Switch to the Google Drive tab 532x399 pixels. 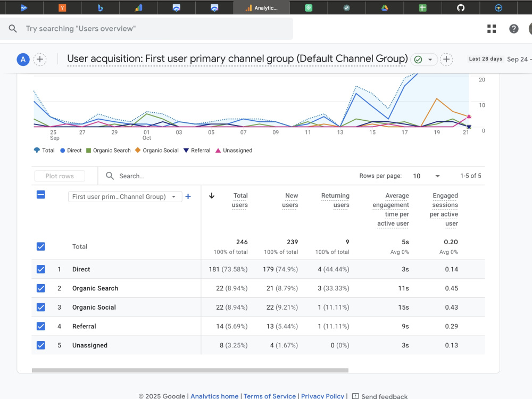coord(385,8)
